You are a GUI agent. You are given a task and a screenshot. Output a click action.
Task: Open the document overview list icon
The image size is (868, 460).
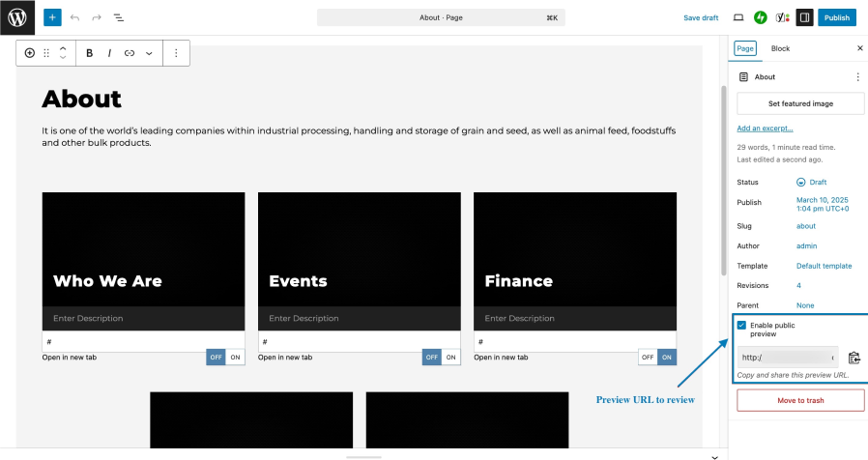coord(119,17)
